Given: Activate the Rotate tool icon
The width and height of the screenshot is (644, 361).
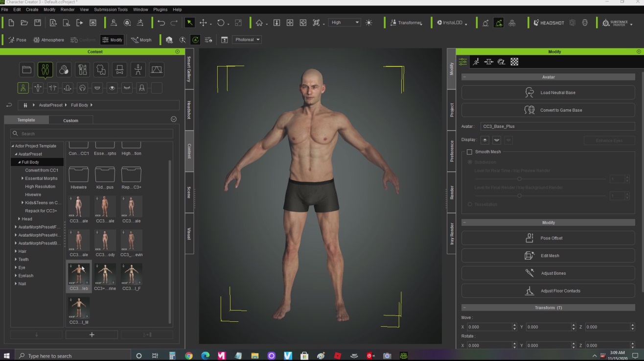Looking at the screenshot, I should pyautogui.click(x=221, y=23).
